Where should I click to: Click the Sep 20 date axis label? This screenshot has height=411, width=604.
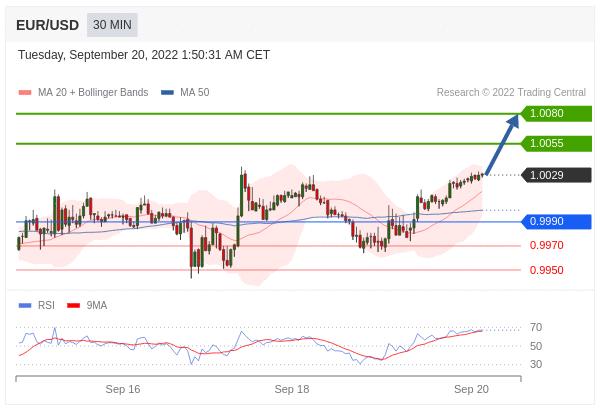pyautogui.click(x=471, y=389)
